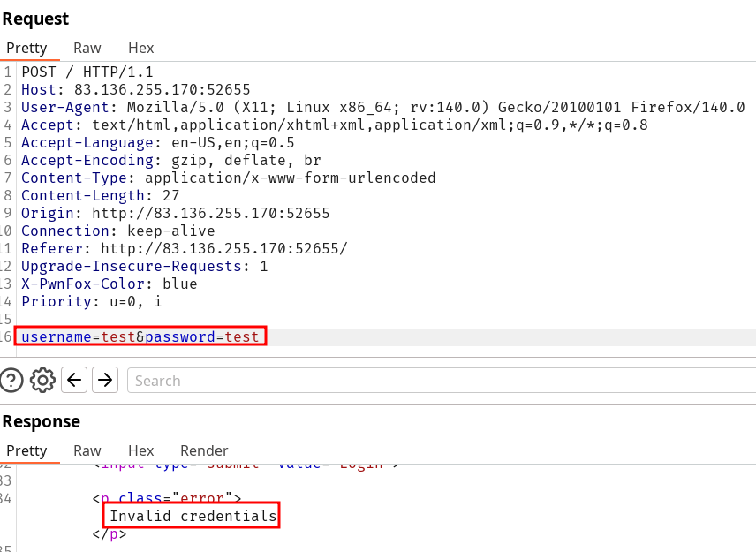
Task: Switch to Request Raw tab
Action: point(87,48)
